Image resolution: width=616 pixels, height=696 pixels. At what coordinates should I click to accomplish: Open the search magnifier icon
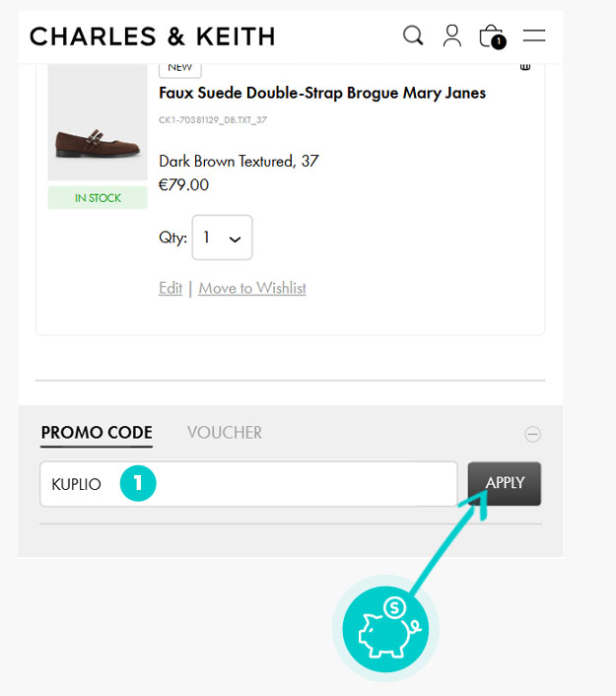click(x=413, y=36)
